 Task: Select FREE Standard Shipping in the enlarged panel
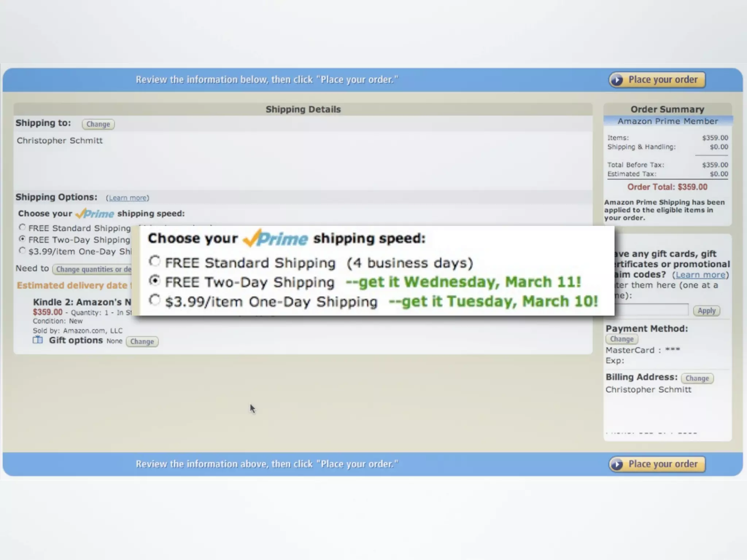click(x=155, y=261)
